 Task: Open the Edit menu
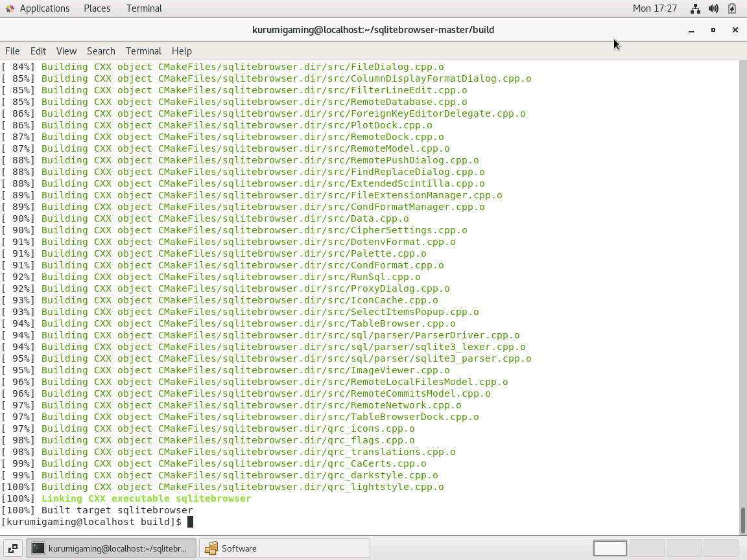(x=38, y=51)
